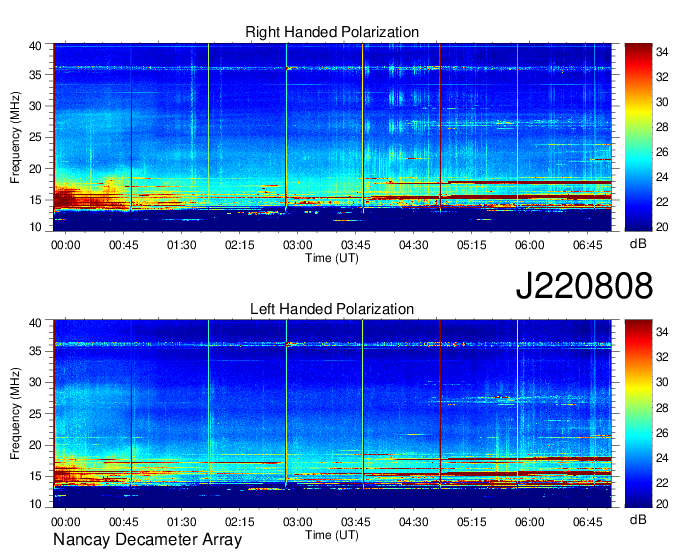
Task: Click the 06:45 tick label on bottom plot
Action: coord(588,522)
